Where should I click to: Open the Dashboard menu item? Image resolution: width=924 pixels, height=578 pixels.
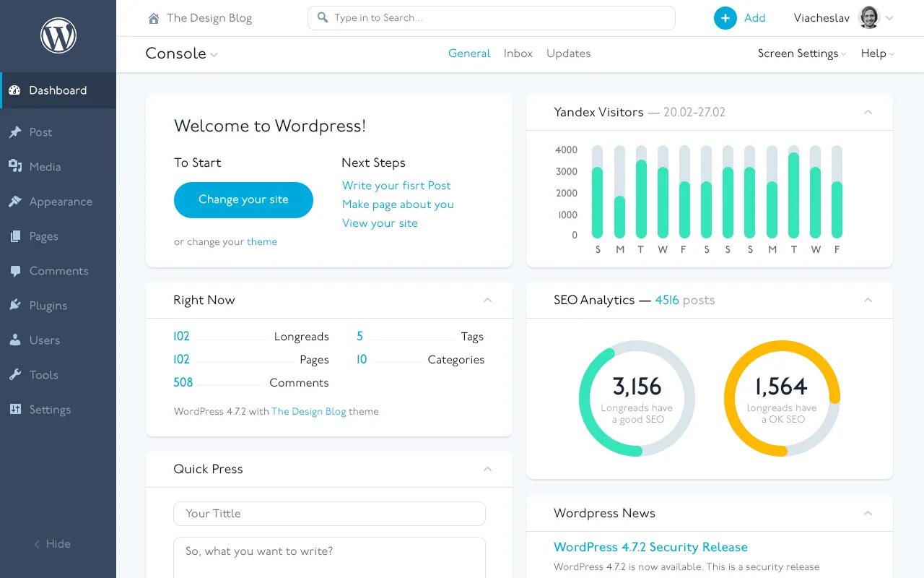coord(58,90)
